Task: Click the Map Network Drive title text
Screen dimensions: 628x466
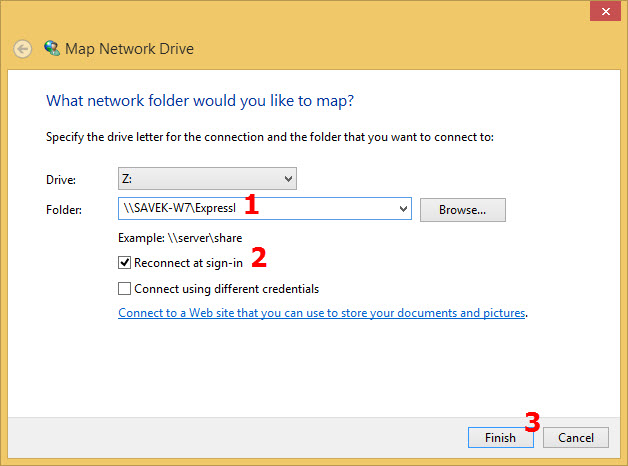Action: (x=129, y=49)
